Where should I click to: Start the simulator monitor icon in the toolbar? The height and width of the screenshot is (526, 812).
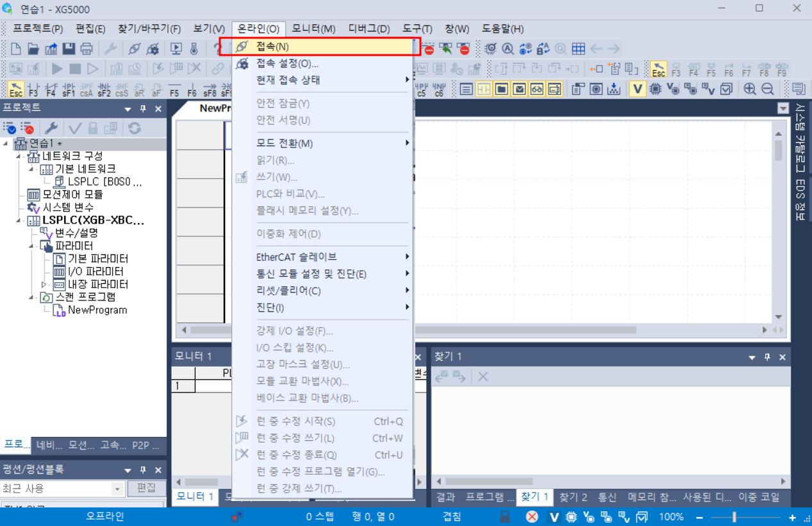point(176,49)
